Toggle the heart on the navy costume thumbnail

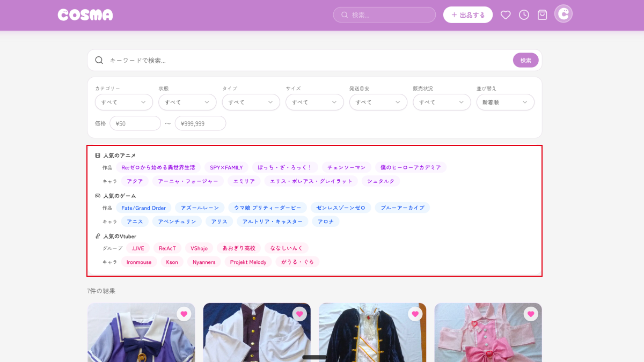click(x=415, y=314)
